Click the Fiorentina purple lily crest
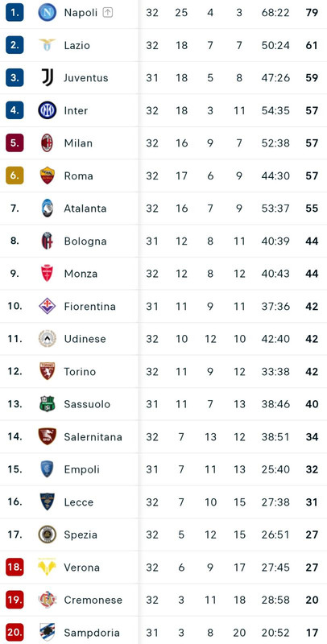 pos(48,306)
